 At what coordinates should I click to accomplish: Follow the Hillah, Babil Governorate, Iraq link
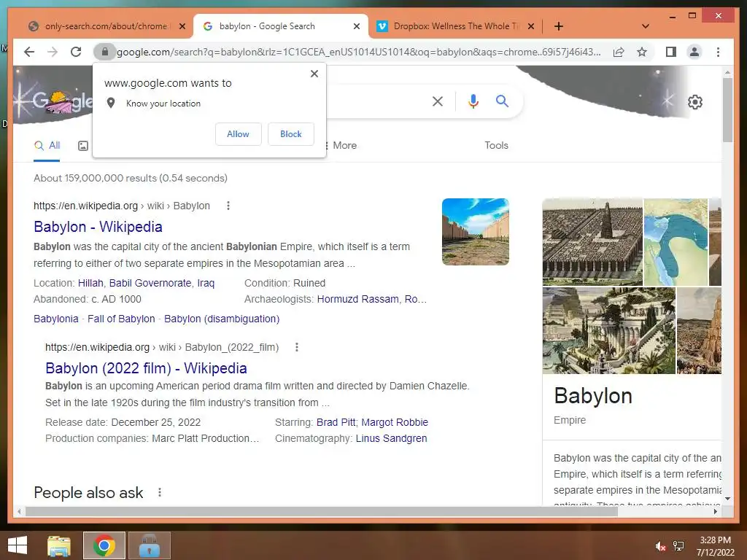(146, 283)
